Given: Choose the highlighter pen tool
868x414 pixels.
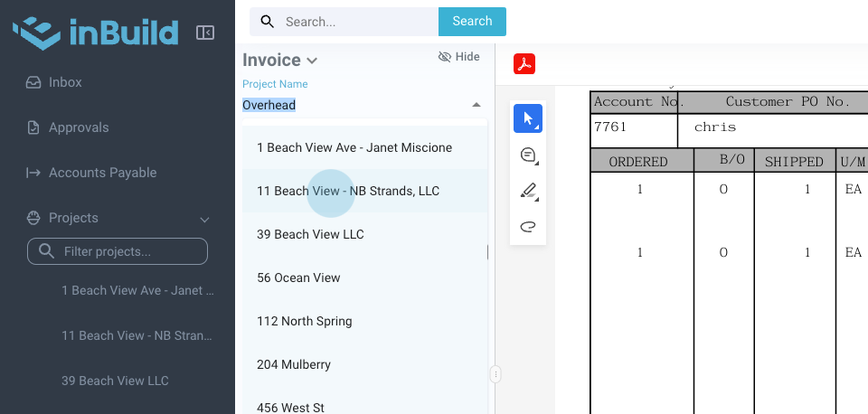Looking at the screenshot, I should coord(528,191).
